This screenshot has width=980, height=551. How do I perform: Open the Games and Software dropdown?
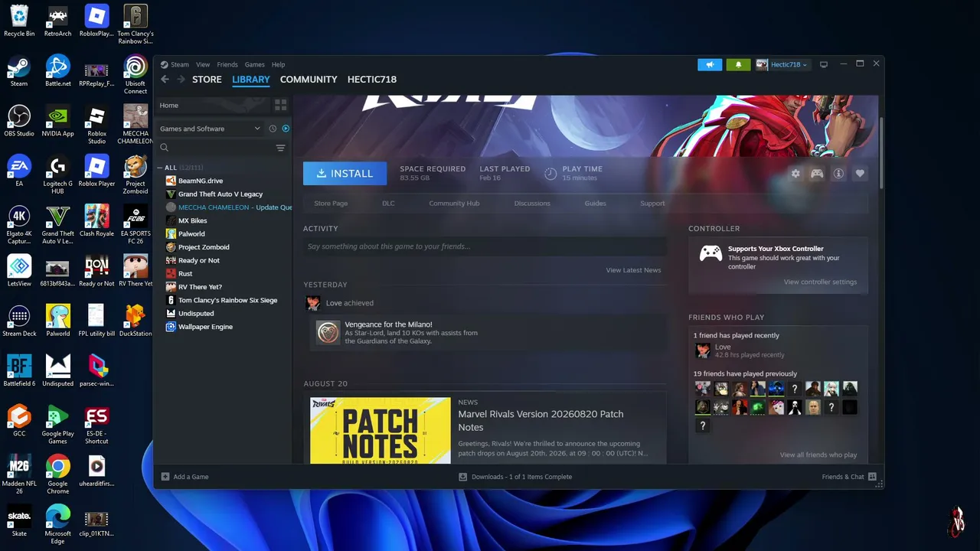click(x=211, y=129)
